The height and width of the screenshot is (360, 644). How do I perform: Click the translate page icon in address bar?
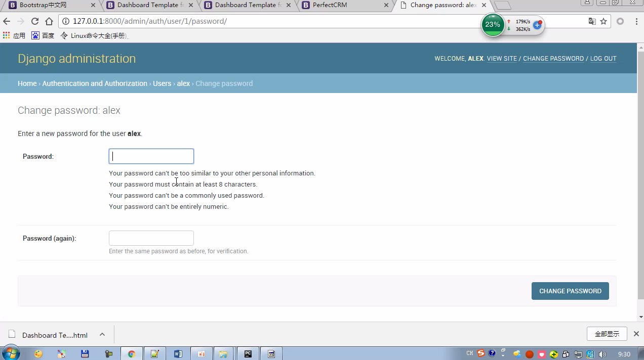[592, 21]
